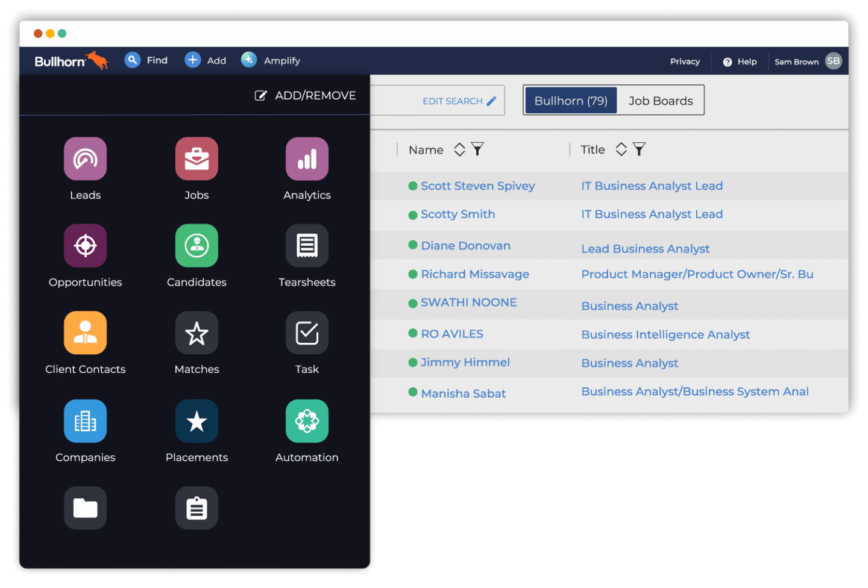The image size is (868, 588).
Task: Open the Analytics bar chart icon
Action: pyautogui.click(x=307, y=158)
